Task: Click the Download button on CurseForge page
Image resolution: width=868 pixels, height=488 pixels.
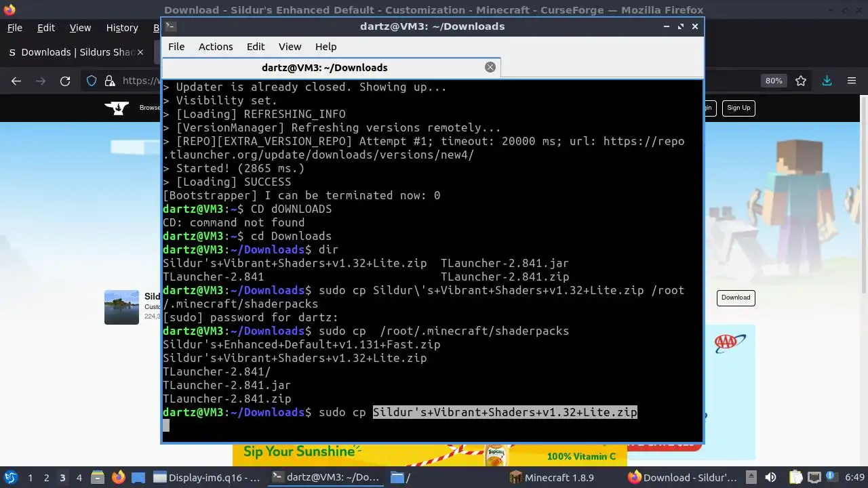Action: click(736, 298)
